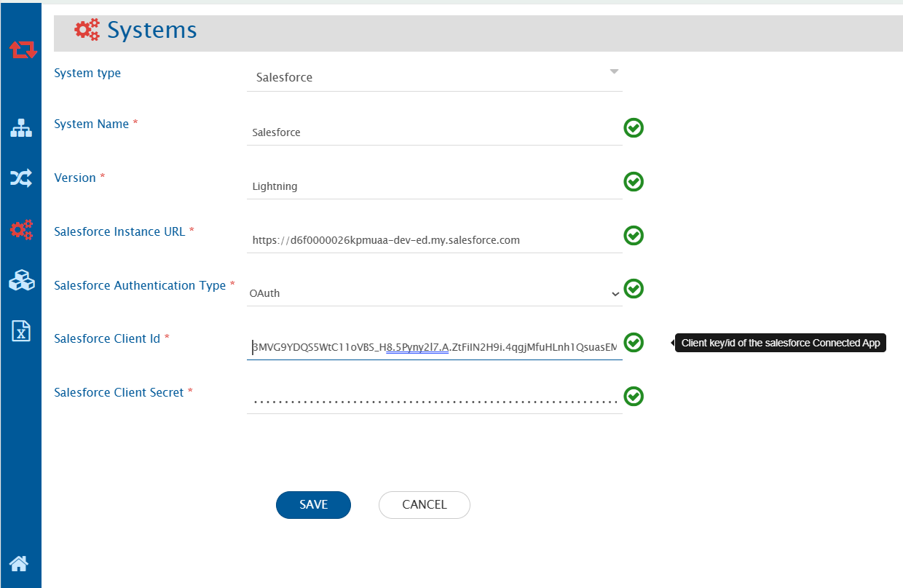Open the Excel file sidebar icon
The image size is (903, 588).
coord(21,330)
